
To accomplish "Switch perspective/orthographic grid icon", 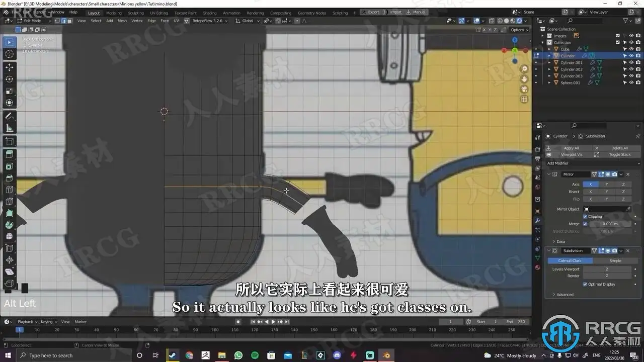I will pyautogui.click(x=524, y=99).
